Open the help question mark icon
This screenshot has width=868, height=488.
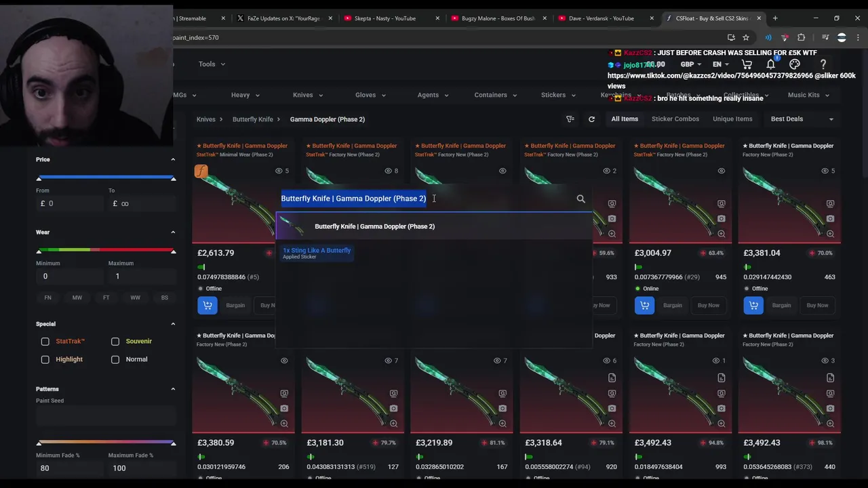click(823, 64)
